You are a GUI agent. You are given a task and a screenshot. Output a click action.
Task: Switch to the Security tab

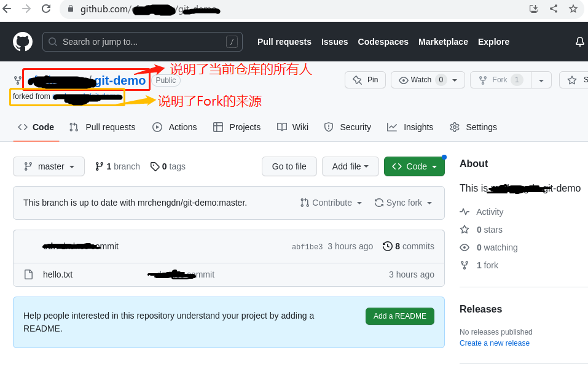pos(348,127)
